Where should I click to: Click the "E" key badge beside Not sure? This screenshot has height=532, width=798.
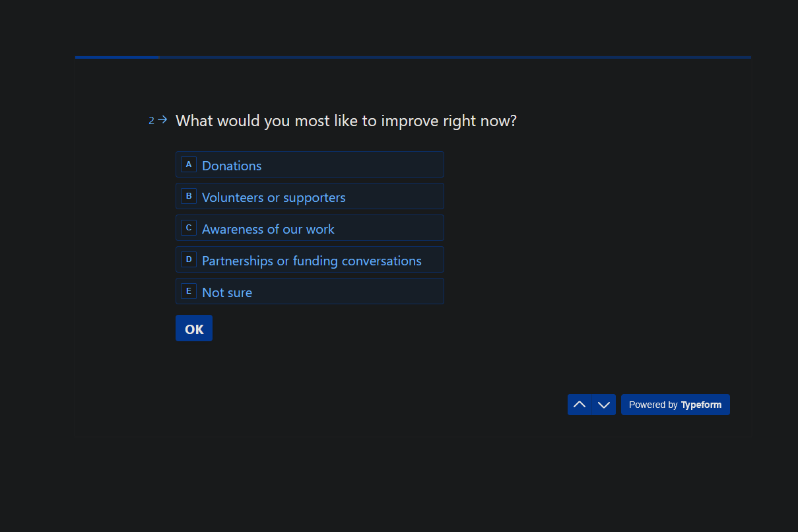[189, 291]
